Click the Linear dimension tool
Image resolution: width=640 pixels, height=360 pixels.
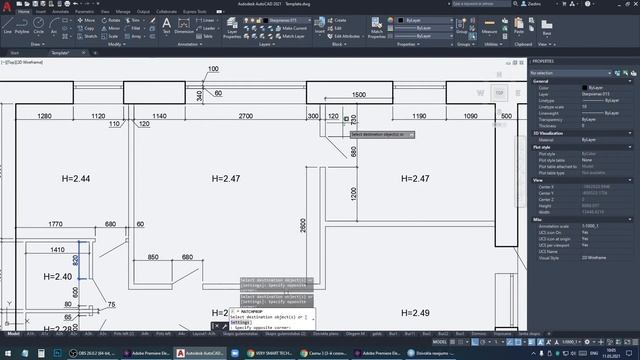(x=205, y=20)
